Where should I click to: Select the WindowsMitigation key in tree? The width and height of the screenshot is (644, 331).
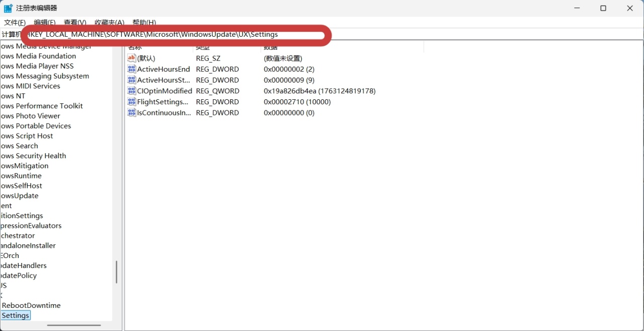click(x=25, y=166)
